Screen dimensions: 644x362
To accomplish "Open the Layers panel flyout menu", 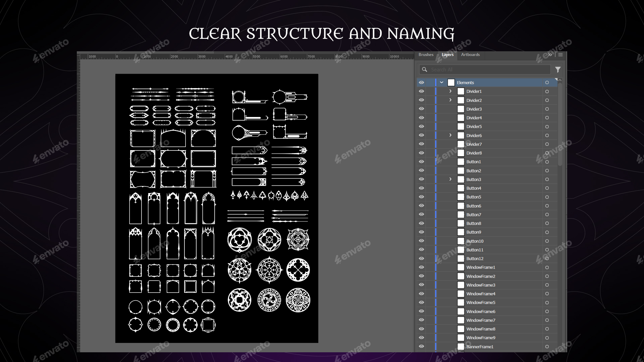I will [x=560, y=55].
